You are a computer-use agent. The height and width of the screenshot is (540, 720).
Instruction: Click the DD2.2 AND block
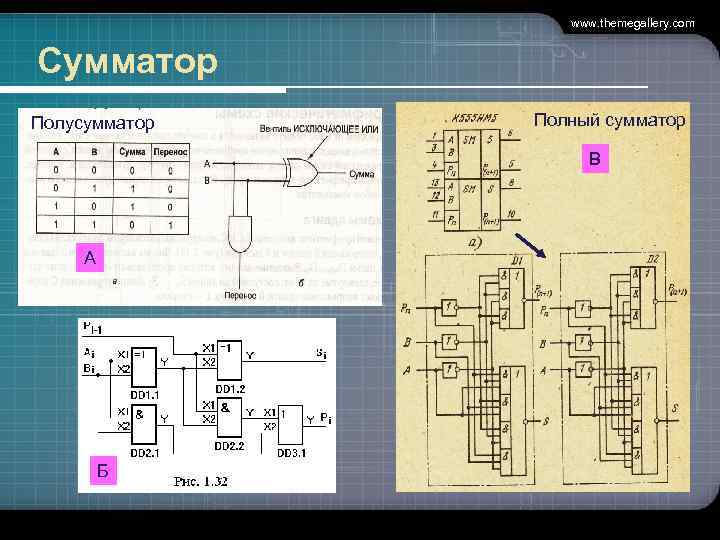point(229,418)
